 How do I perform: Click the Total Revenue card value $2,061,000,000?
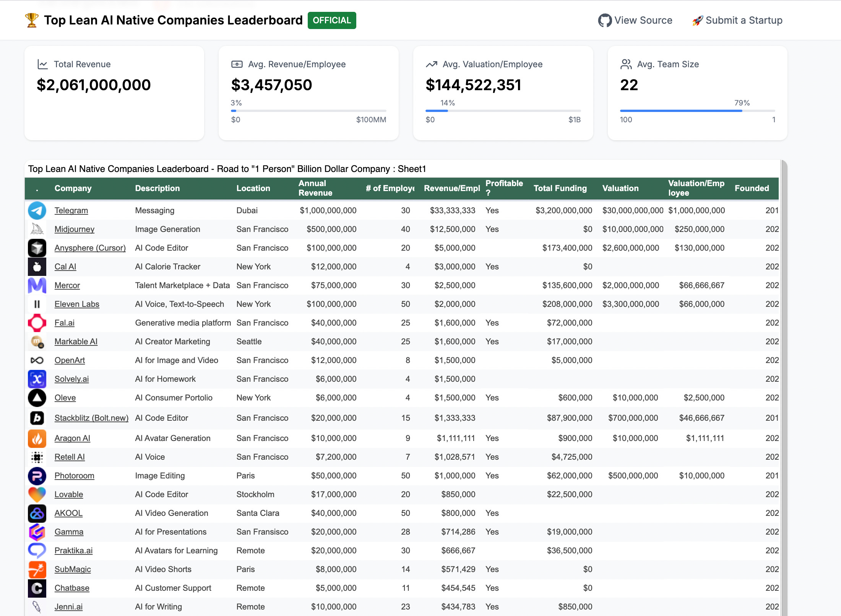pos(94,85)
